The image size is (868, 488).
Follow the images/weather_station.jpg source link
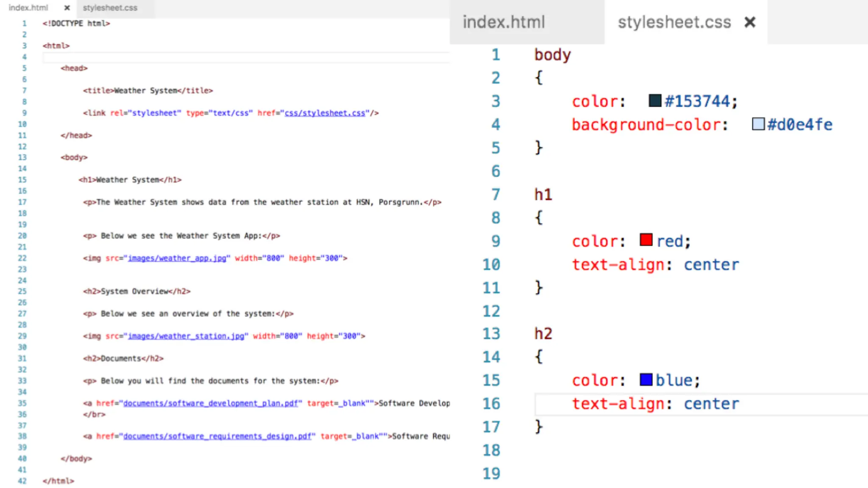point(186,336)
